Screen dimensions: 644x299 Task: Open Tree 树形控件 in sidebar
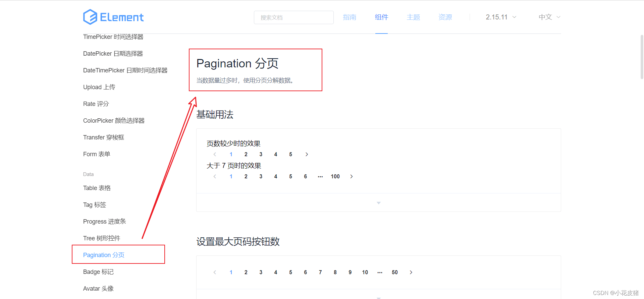(x=102, y=238)
